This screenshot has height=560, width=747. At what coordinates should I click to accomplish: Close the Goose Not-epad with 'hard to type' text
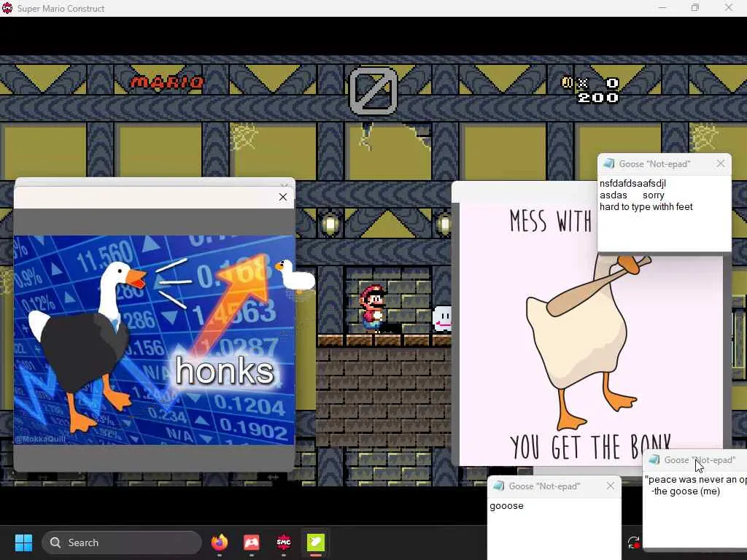tap(720, 164)
